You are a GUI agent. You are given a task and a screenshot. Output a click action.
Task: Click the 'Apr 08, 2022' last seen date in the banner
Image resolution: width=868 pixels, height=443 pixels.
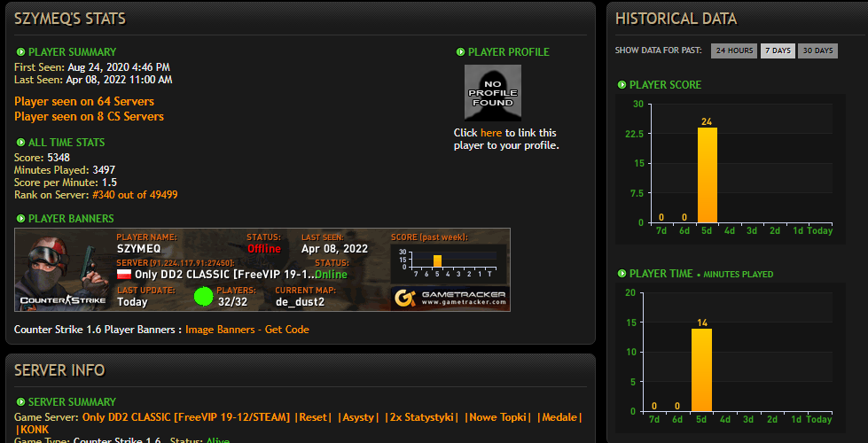(x=334, y=249)
